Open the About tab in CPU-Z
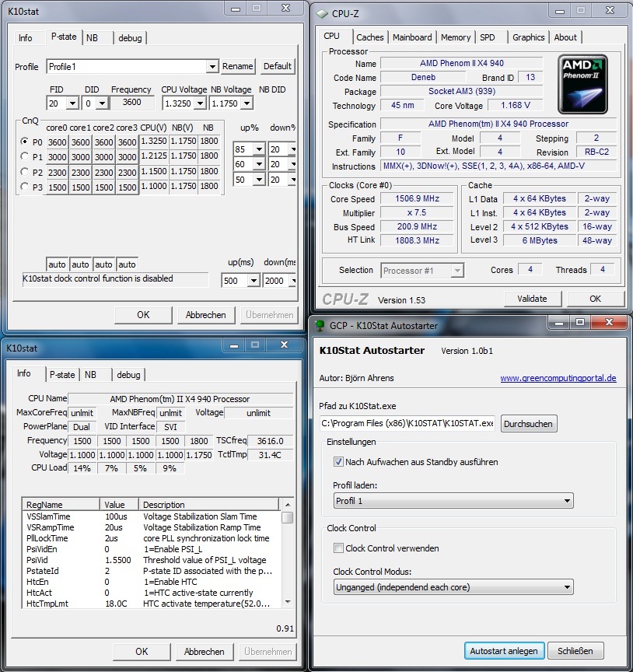 click(x=565, y=37)
